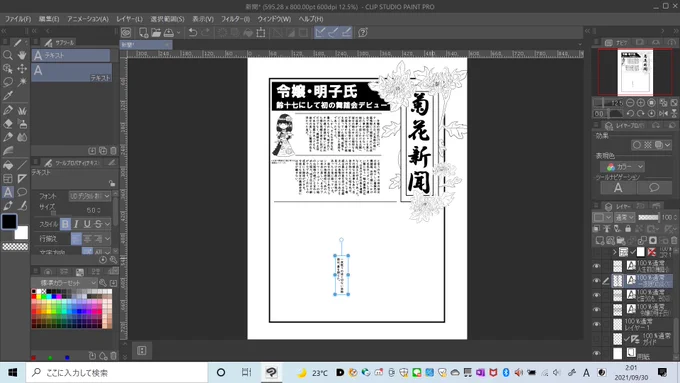
Task: Delete layer trash icon in Layer panel
Action: point(673,240)
